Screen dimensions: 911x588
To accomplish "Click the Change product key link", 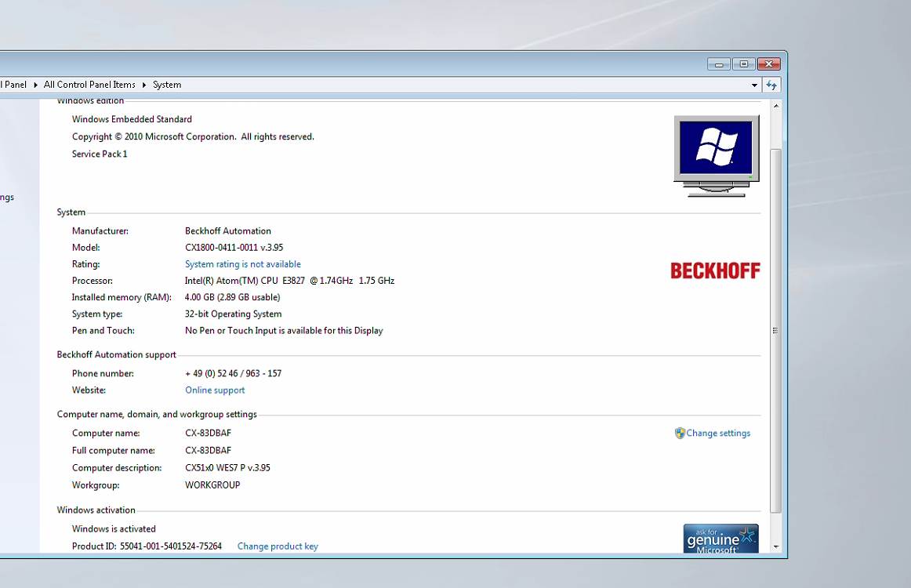I will (278, 546).
